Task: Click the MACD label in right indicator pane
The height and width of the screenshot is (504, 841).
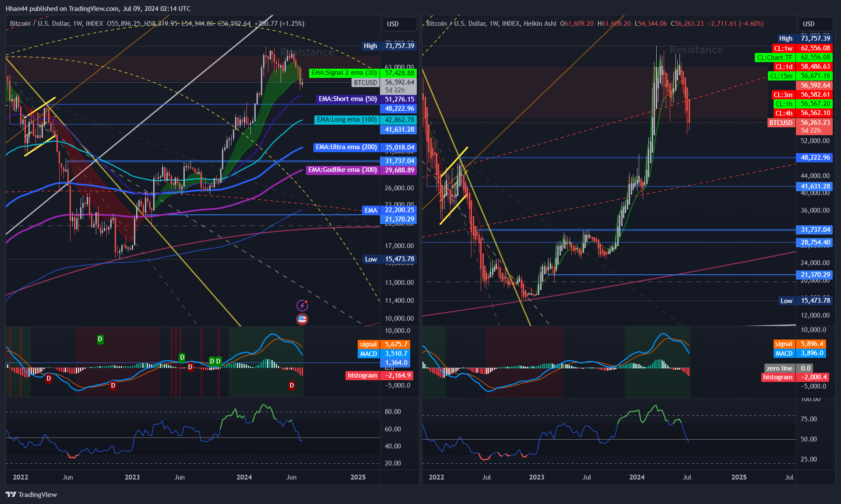Action: pos(784,353)
